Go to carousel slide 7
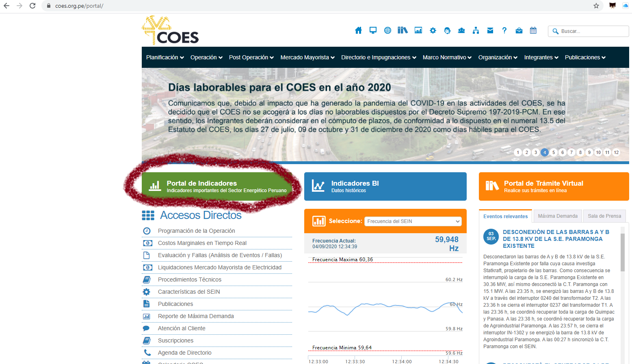Screen dimensions: 632x364 [571, 152]
